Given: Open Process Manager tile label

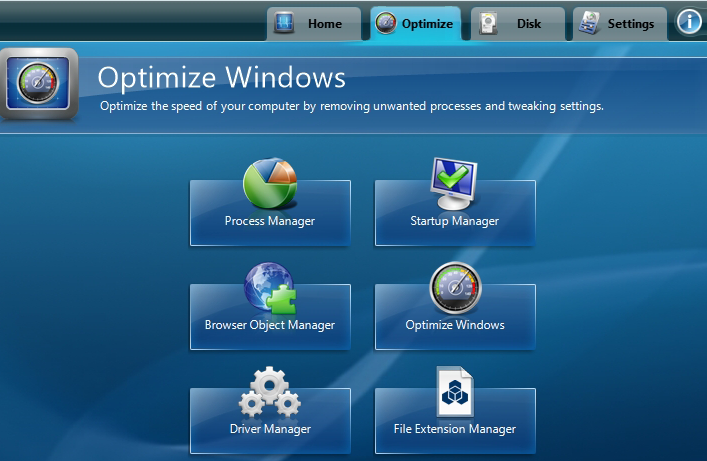Looking at the screenshot, I should pyautogui.click(x=270, y=221).
